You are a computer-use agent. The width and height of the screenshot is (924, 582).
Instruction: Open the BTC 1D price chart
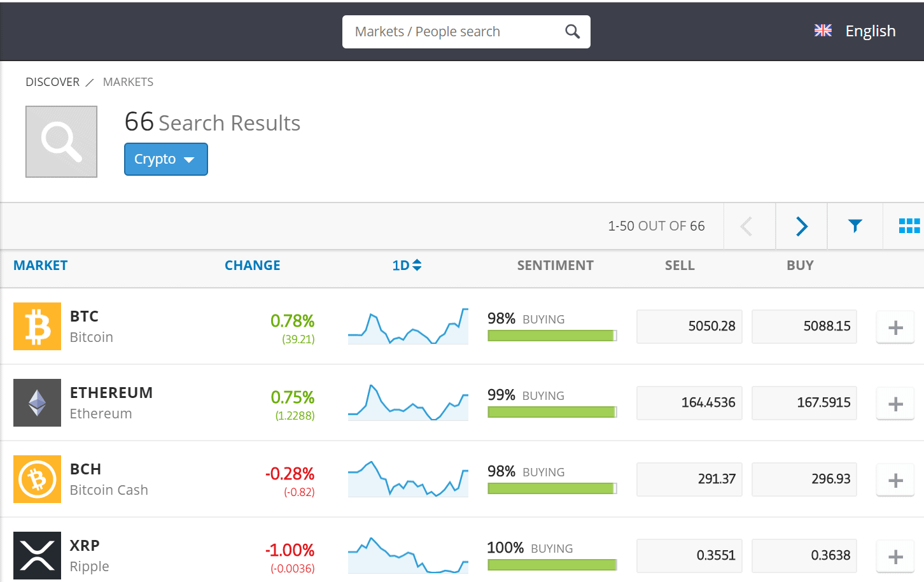pyautogui.click(x=408, y=326)
